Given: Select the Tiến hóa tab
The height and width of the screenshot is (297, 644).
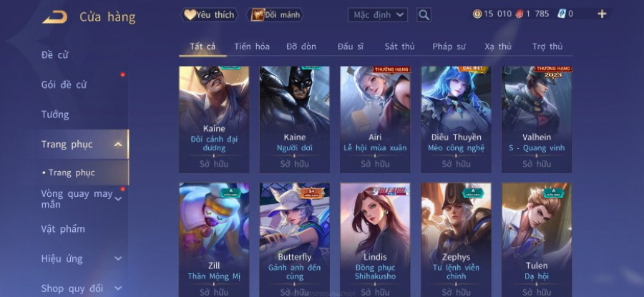Looking at the screenshot, I should pos(252,47).
